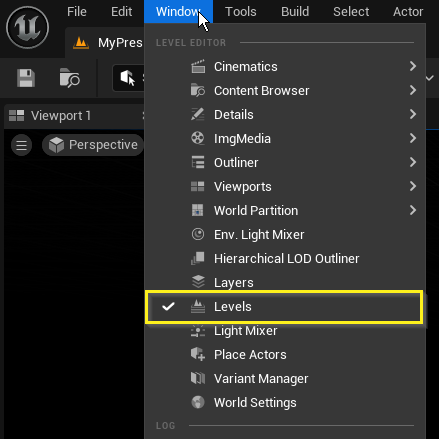Screen dimensions: 439x439
Task: Click the Place Actors icon
Action: click(198, 354)
